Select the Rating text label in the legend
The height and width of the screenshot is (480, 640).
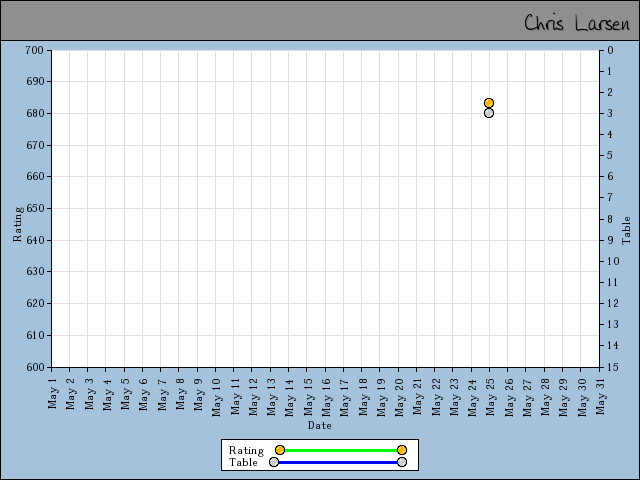click(246, 450)
